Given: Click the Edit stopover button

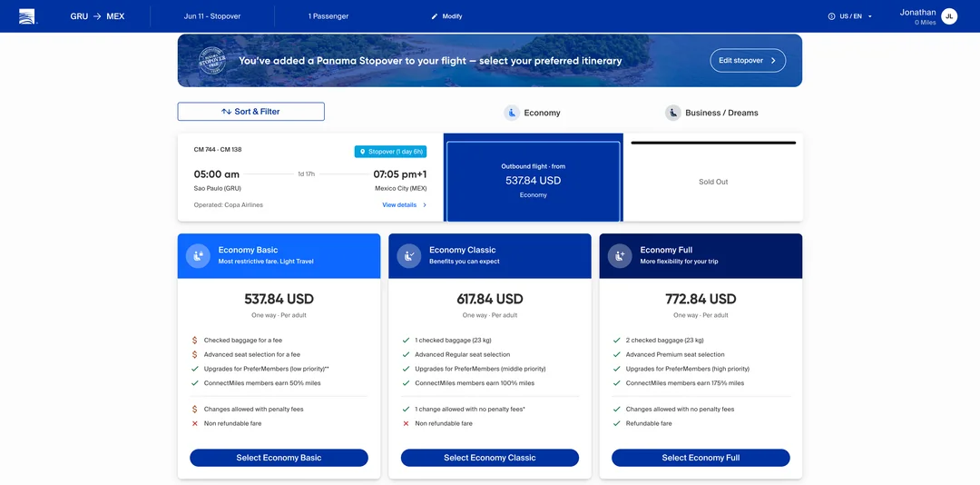Looking at the screenshot, I should pos(748,61).
